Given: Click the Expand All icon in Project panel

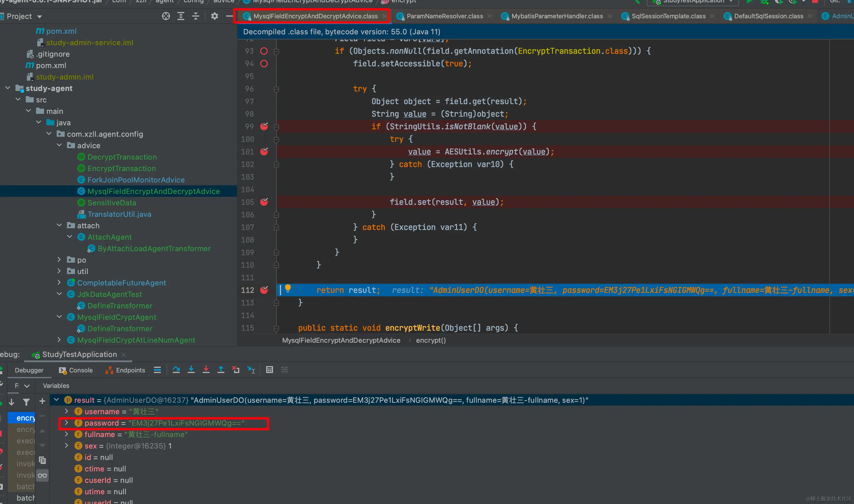Looking at the screenshot, I should tap(181, 16).
